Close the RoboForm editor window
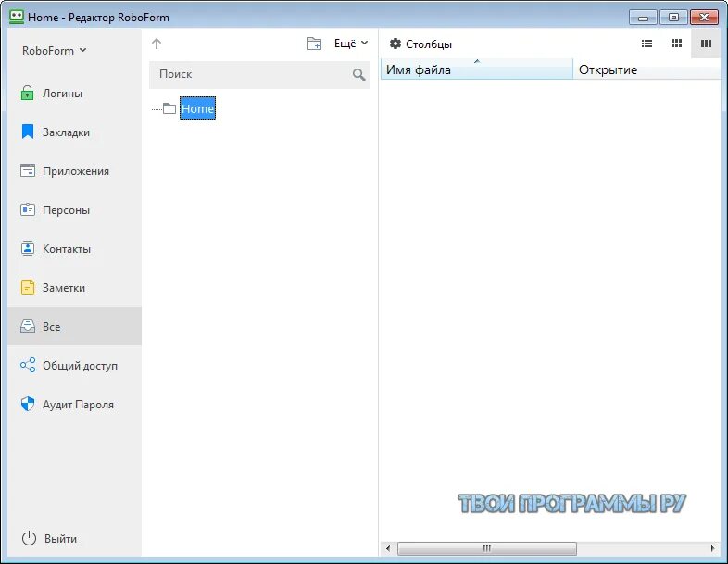The width and height of the screenshot is (728, 564). [x=704, y=18]
